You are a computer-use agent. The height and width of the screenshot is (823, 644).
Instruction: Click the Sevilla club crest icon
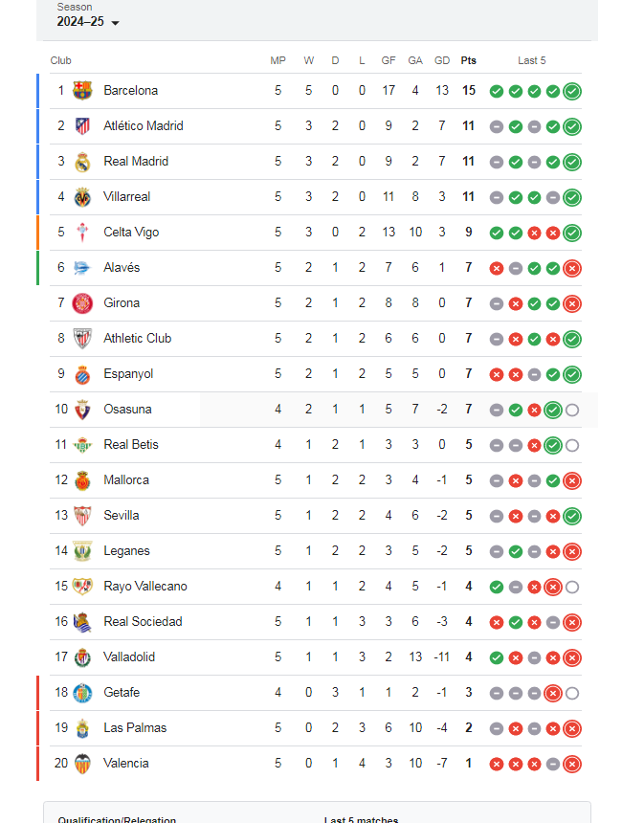click(82, 516)
